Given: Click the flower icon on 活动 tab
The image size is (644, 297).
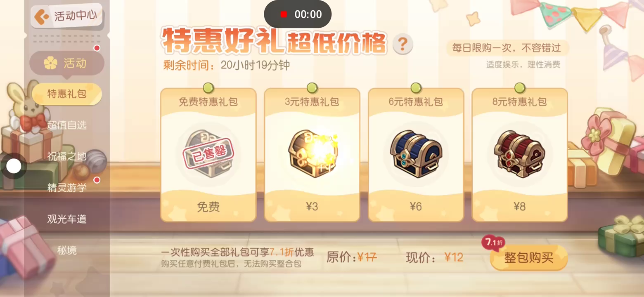Looking at the screenshot, I should click(50, 63).
